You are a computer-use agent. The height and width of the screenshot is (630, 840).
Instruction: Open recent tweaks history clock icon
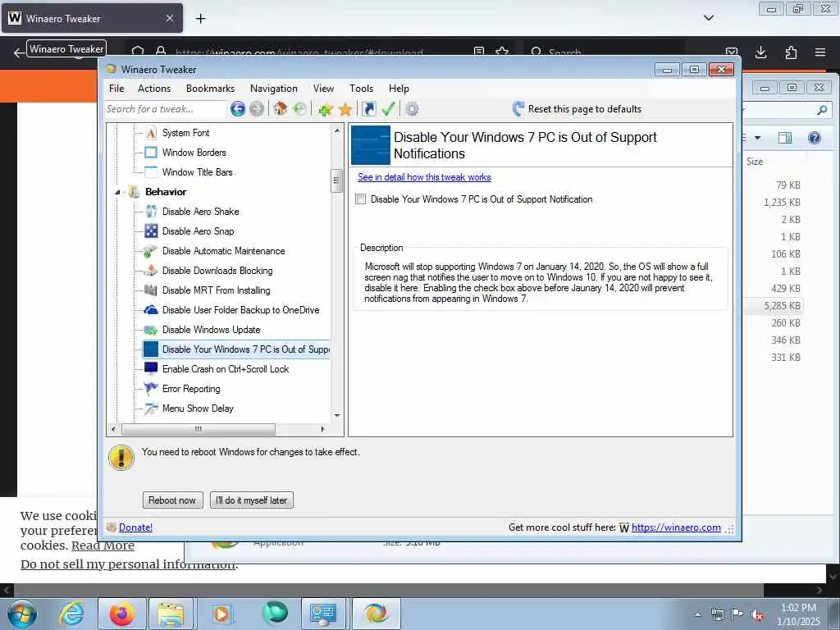tap(299, 109)
